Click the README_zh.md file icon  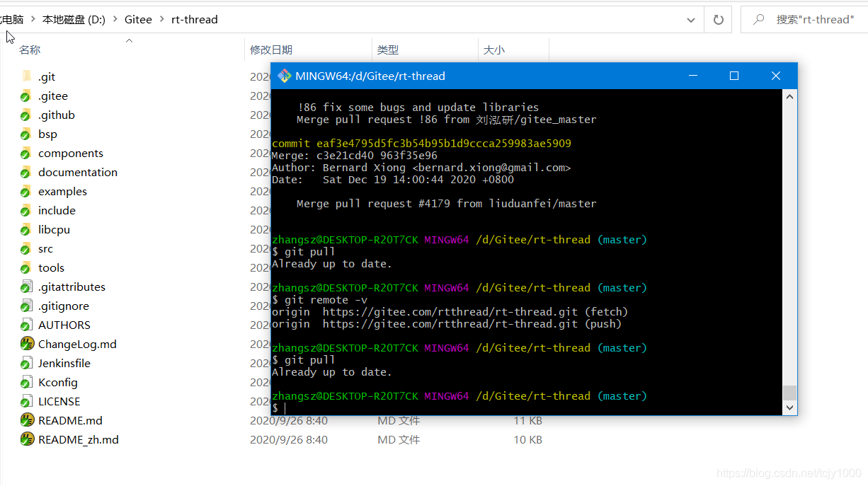point(27,439)
